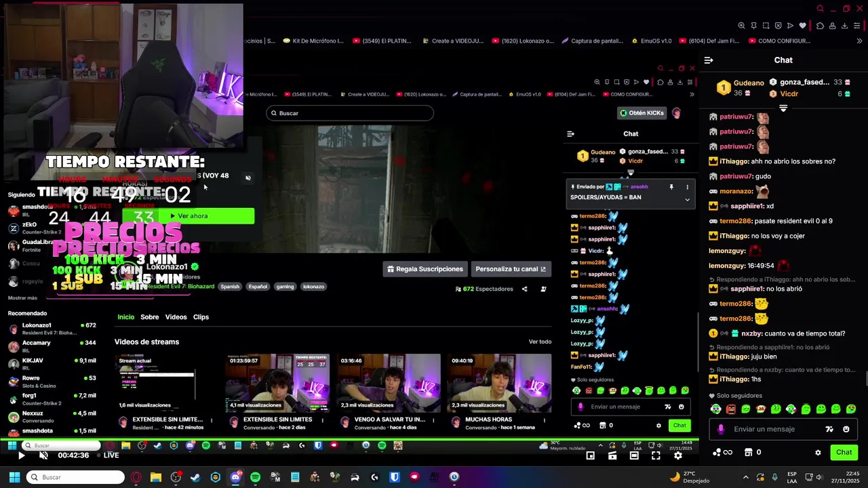Click the browser pin icon

pyautogui.click(x=753, y=26)
